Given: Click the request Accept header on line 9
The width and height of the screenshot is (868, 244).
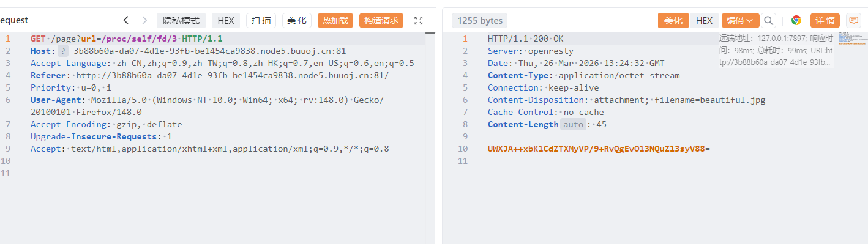Looking at the screenshot, I should (x=210, y=149).
